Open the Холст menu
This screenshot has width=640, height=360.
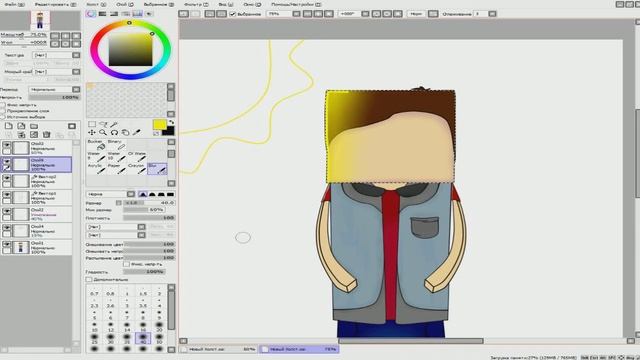[96, 4]
